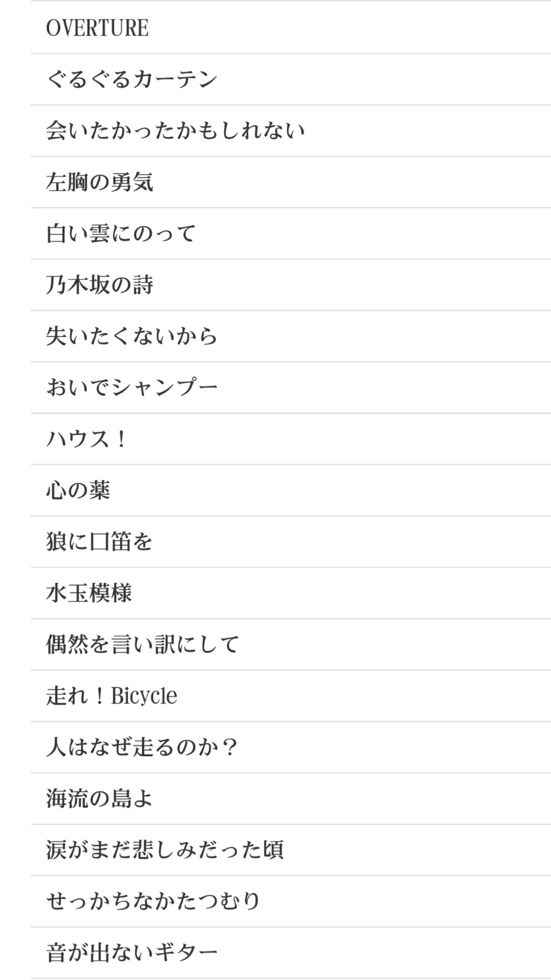Image resolution: width=551 pixels, height=980 pixels.
Task: Select the OVERTURE track
Action: click(x=97, y=28)
